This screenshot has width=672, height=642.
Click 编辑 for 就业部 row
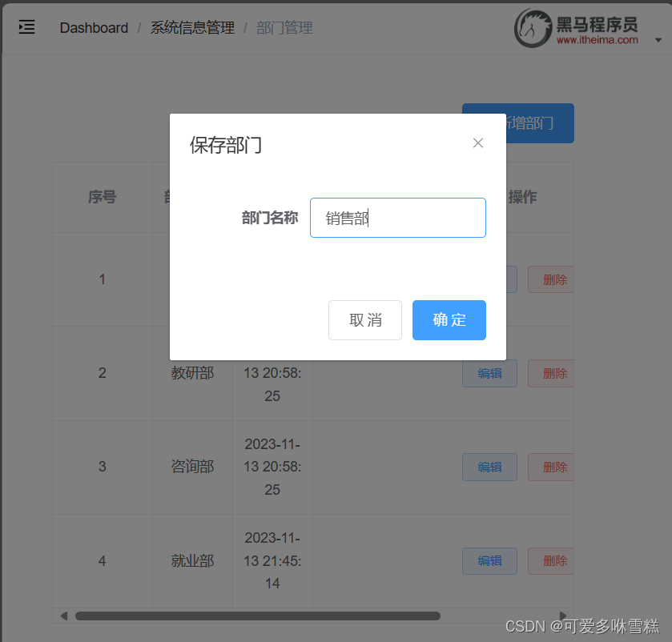point(489,560)
